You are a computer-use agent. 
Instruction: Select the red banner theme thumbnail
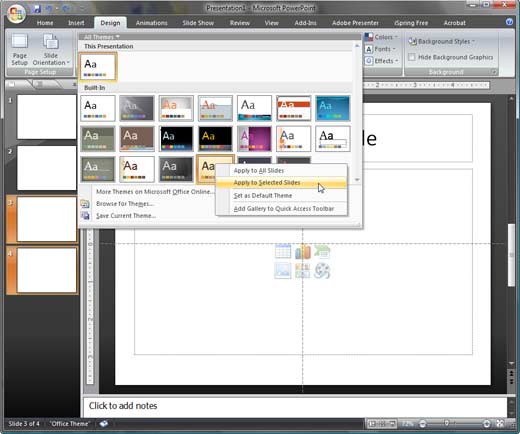pos(294,108)
